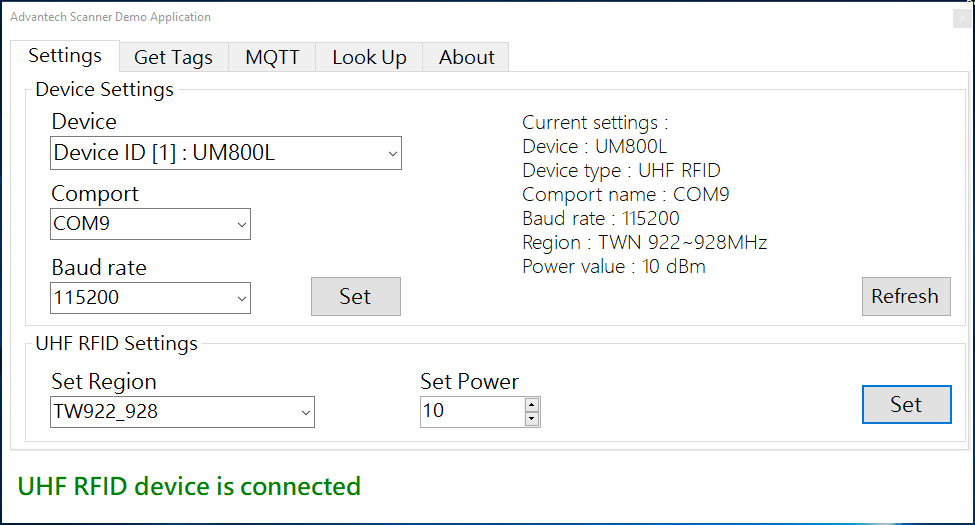
Task: Click the application title bar text
Action: 110,17
